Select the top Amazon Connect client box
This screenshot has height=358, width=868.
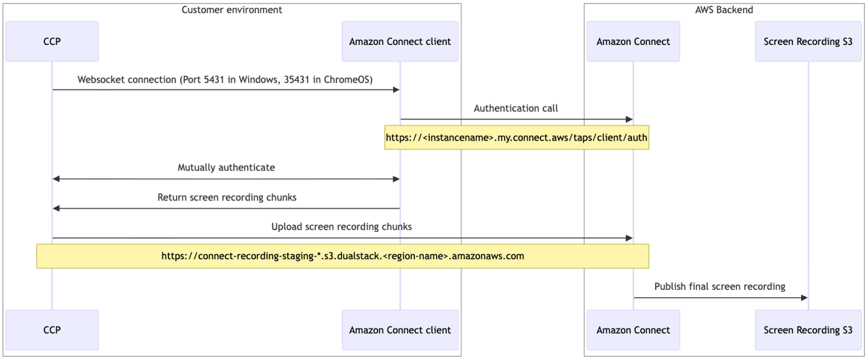(400, 42)
